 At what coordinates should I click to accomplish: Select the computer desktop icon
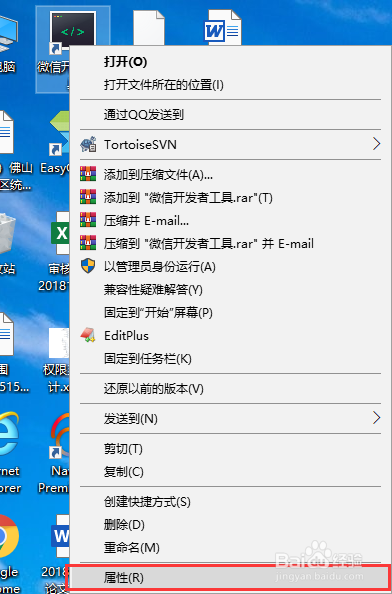click(8, 33)
